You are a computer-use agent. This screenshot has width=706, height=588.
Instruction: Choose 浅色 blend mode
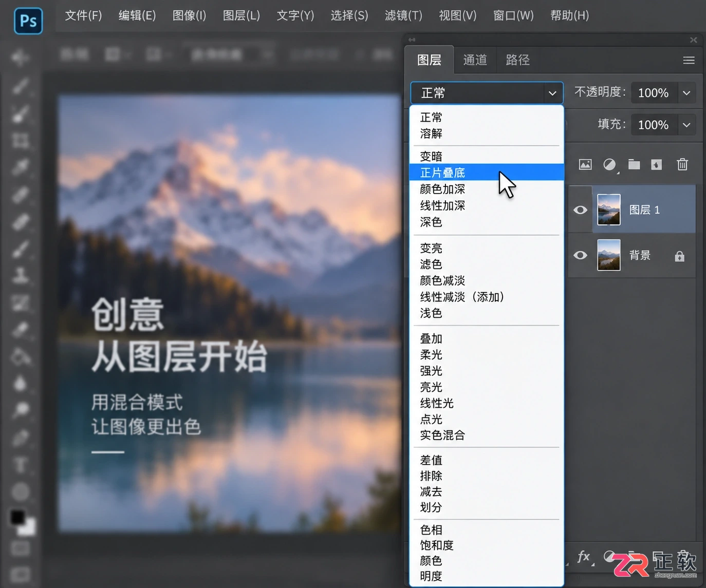(x=487, y=313)
